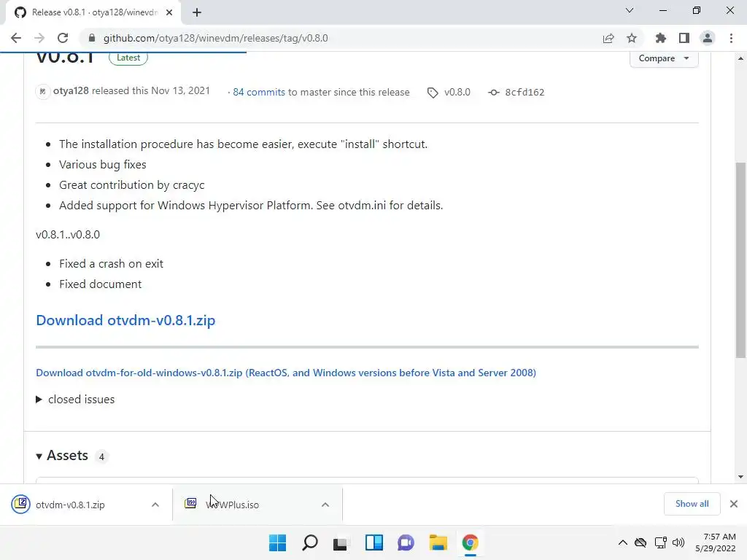Screen dimensions: 747x560
Task: Open the Windows Start menu
Action: pos(277,542)
